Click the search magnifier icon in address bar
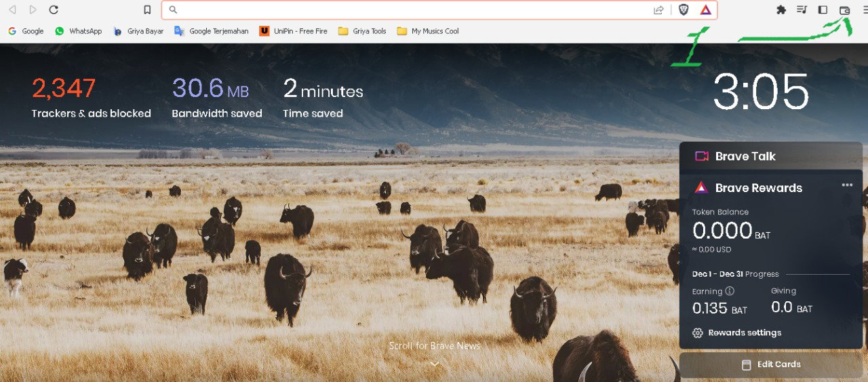This screenshot has width=868, height=382. click(173, 9)
